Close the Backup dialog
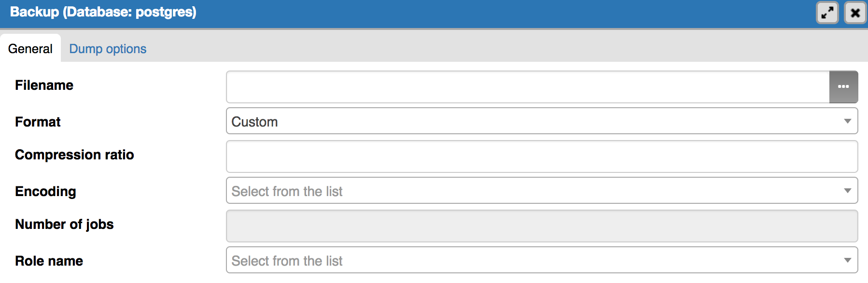This screenshot has width=868, height=283. coord(855,13)
